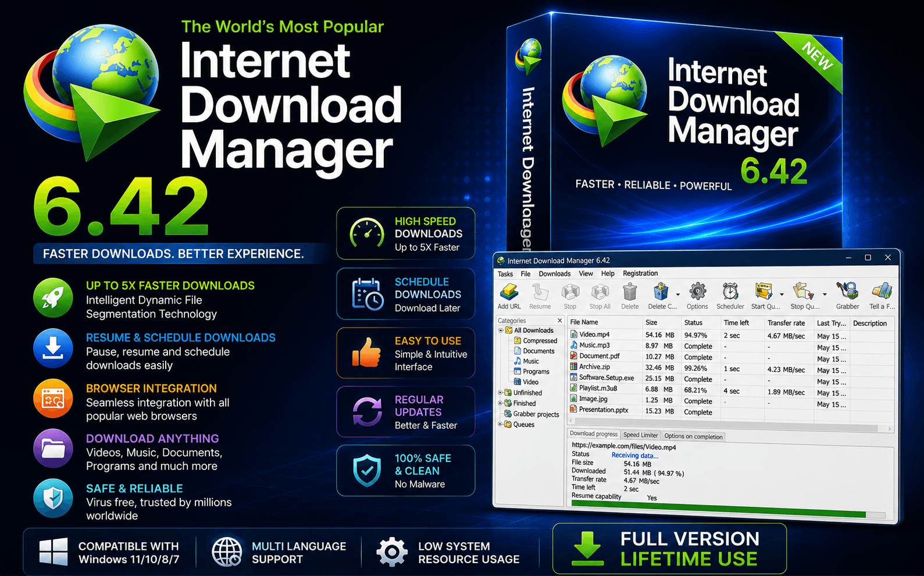Click the Windows logo compatibility icon

[x=53, y=552]
